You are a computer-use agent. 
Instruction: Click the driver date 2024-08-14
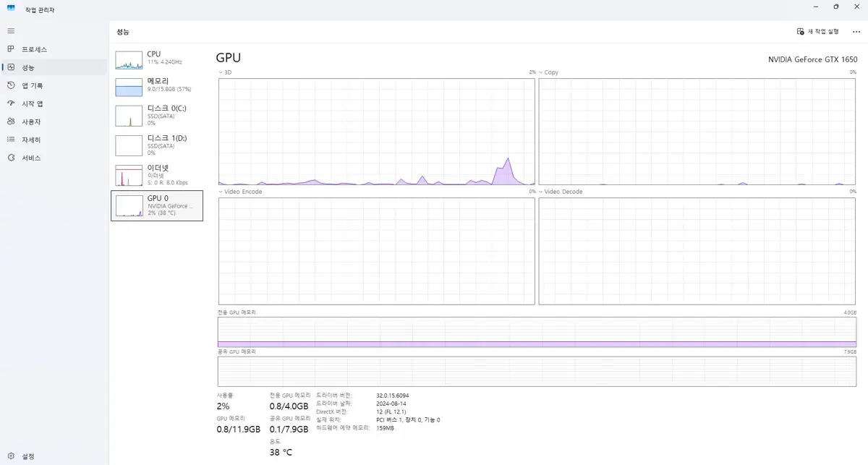pyautogui.click(x=390, y=404)
